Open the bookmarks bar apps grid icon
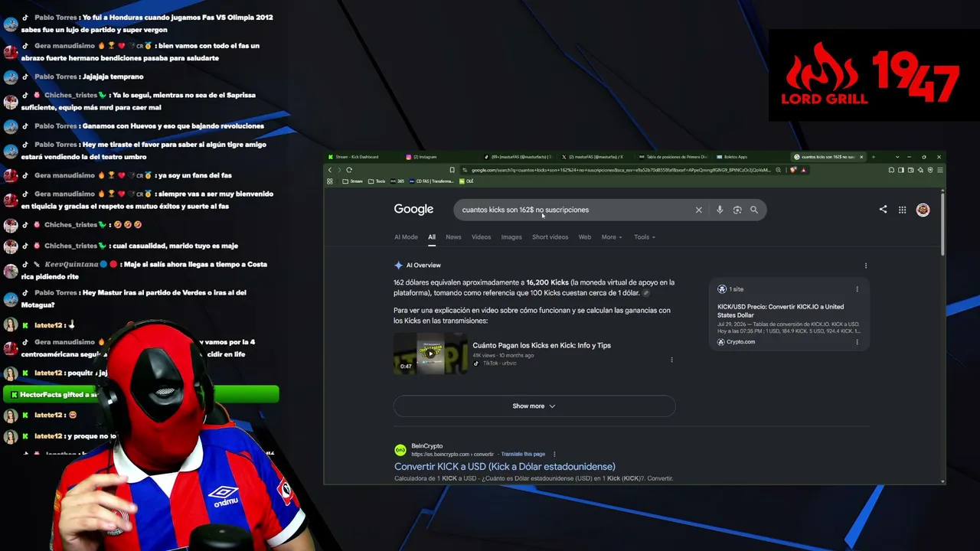 click(330, 181)
